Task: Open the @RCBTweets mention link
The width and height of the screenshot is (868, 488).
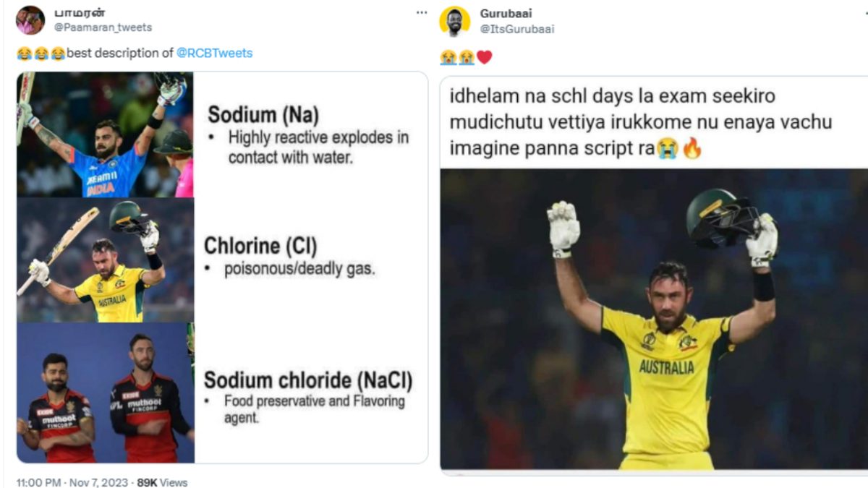Action: [x=214, y=53]
